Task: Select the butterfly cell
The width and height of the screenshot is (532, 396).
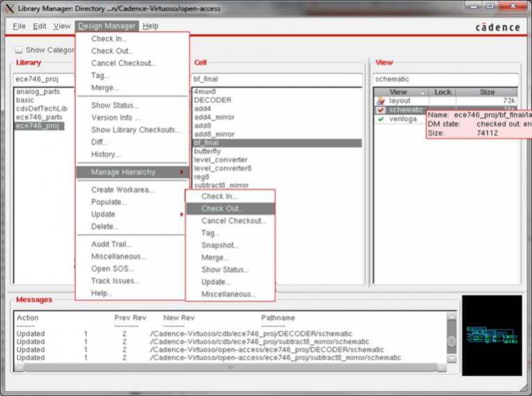Action: tap(207, 151)
